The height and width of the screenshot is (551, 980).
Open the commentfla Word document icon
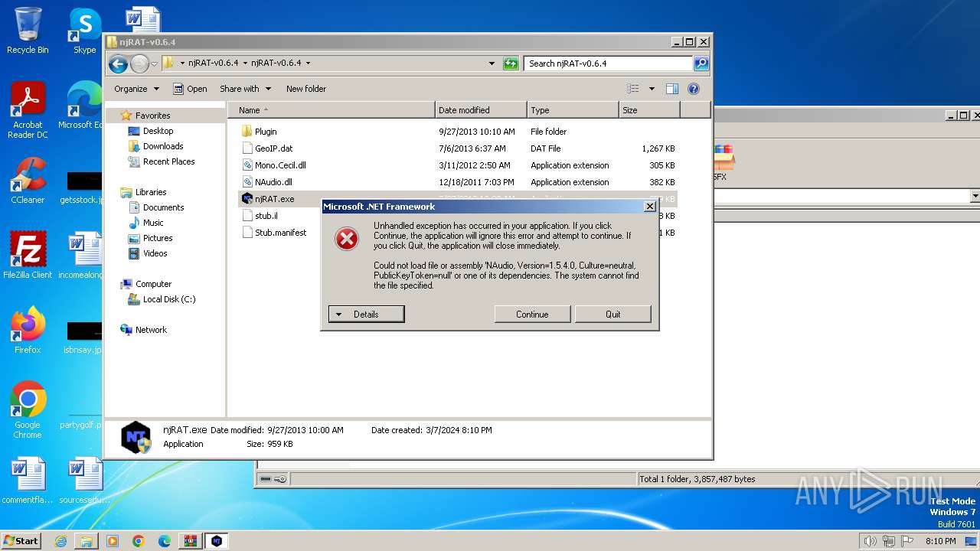point(28,481)
